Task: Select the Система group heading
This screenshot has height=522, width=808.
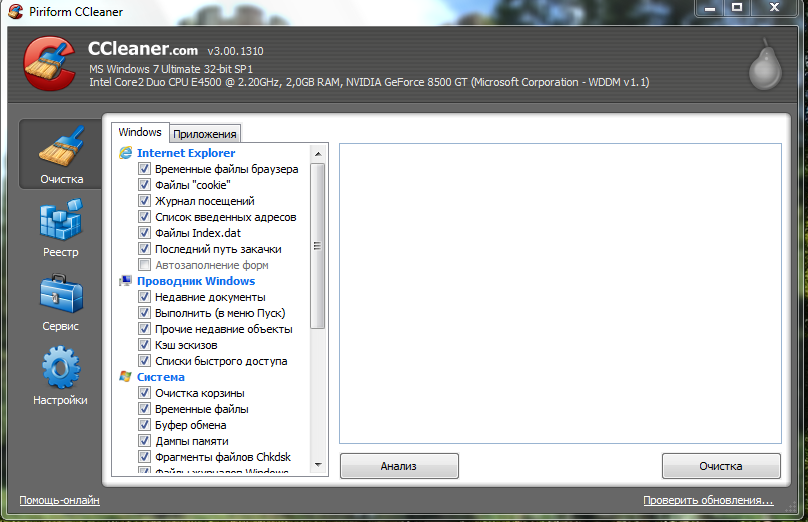Action: pos(161,377)
